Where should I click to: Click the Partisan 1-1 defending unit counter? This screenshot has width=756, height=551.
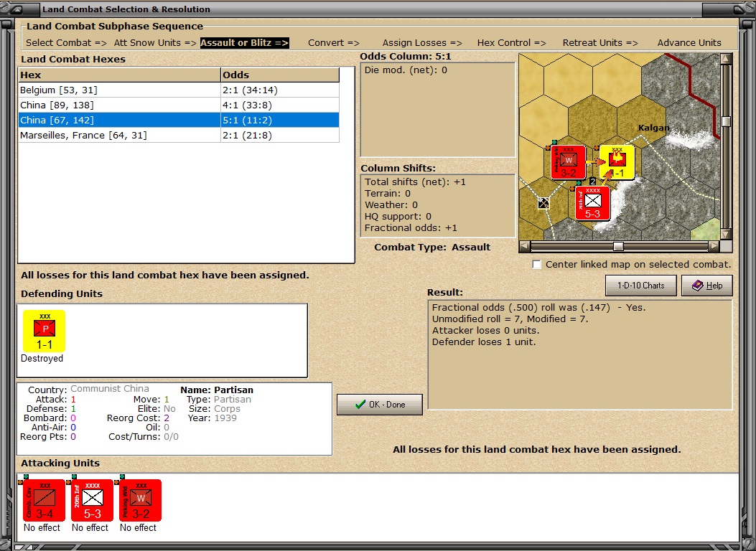tap(44, 331)
